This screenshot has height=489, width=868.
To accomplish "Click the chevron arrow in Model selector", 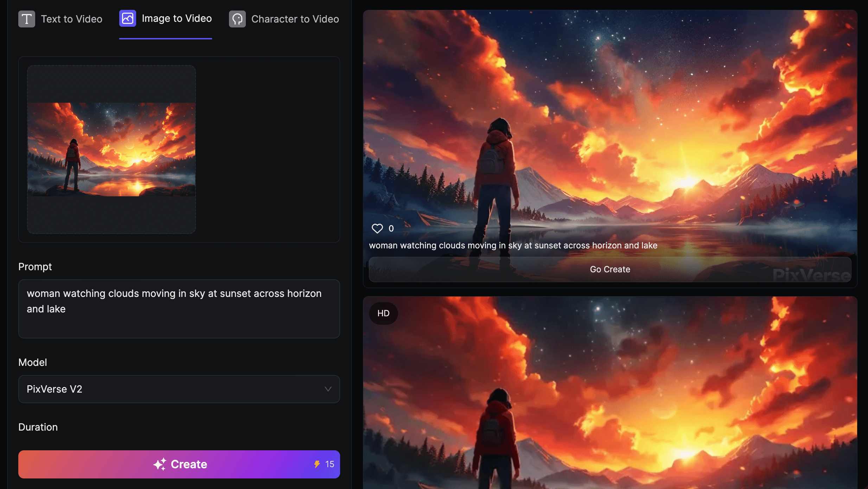I will (x=328, y=389).
